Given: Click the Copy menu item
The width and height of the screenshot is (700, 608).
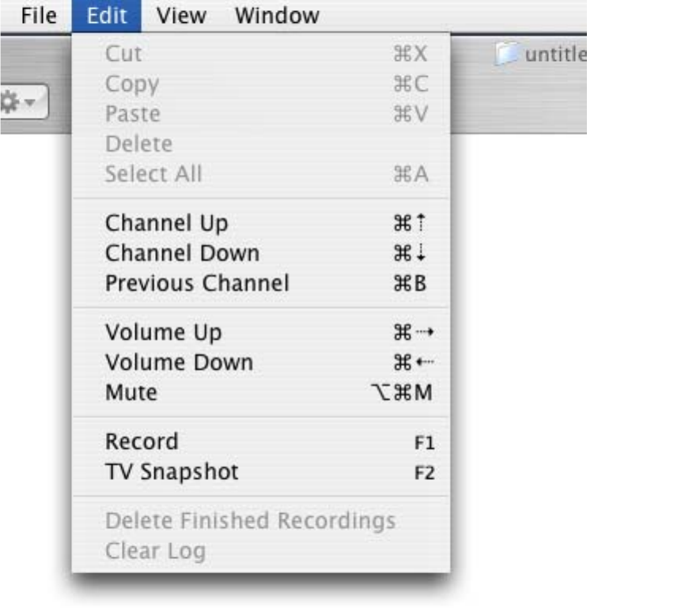Looking at the screenshot, I should (x=131, y=84).
